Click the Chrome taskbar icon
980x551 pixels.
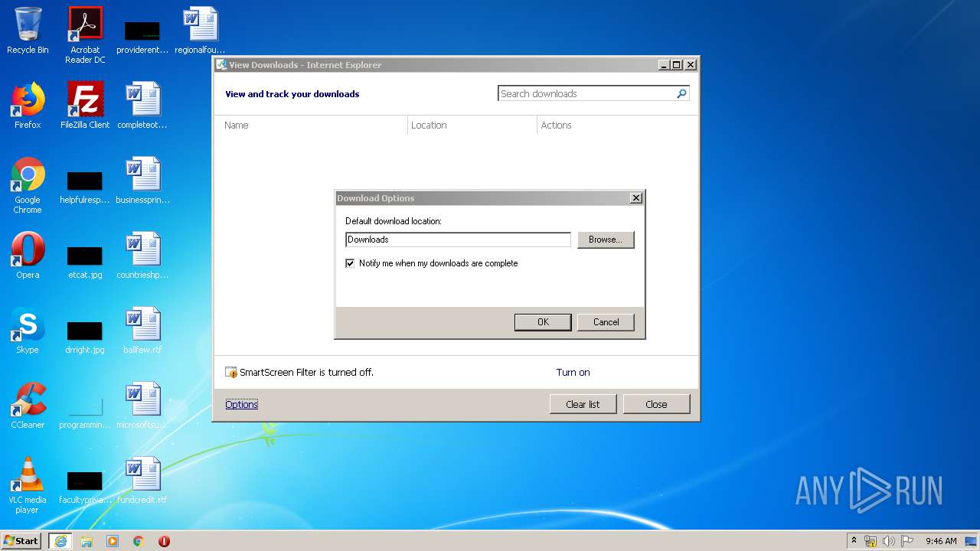click(x=139, y=541)
